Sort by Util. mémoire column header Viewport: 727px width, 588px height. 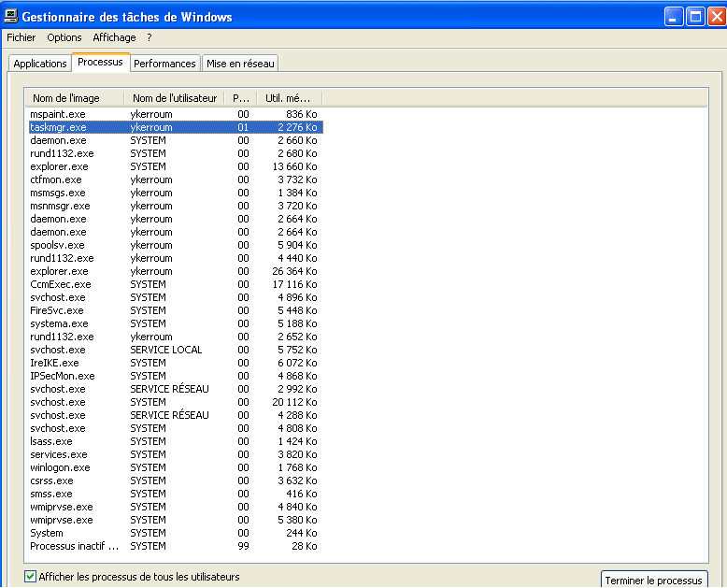289,98
